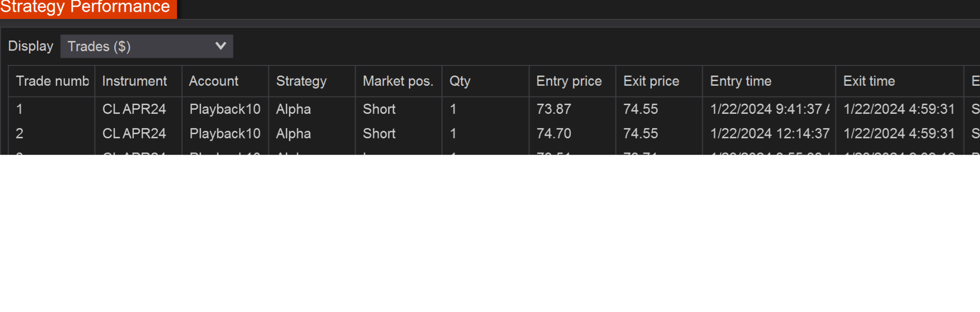Click the Exit time column header

[x=869, y=81]
